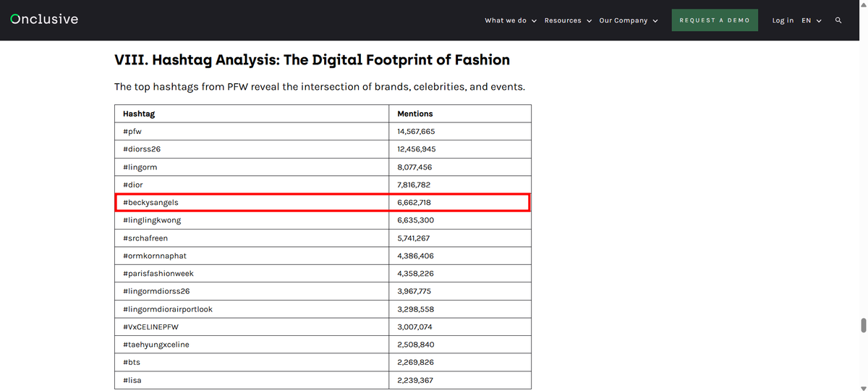Select the #linglingkwong hashtag cell
Image resolution: width=868 pixels, height=391 pixels.
pyautogui.click(x=251, y=220)
